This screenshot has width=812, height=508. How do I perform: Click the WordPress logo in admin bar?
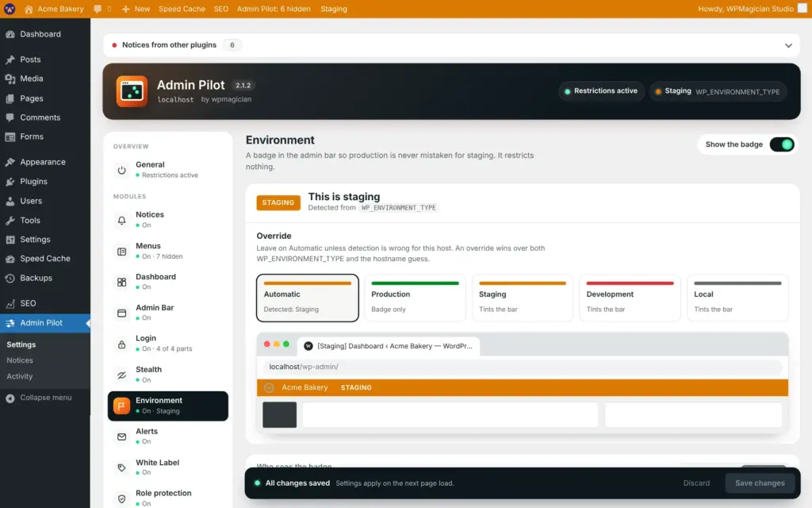tap(10, 9)
